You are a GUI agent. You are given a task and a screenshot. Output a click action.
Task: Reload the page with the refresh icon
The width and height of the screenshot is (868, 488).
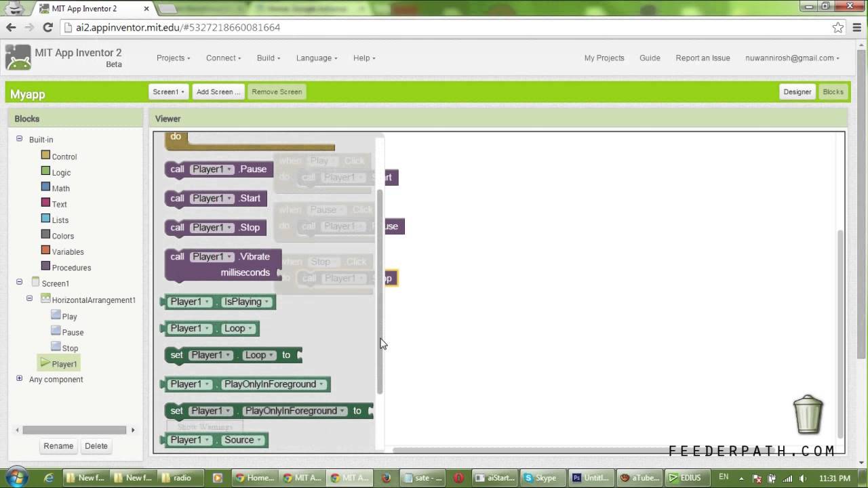pos(47,27)
